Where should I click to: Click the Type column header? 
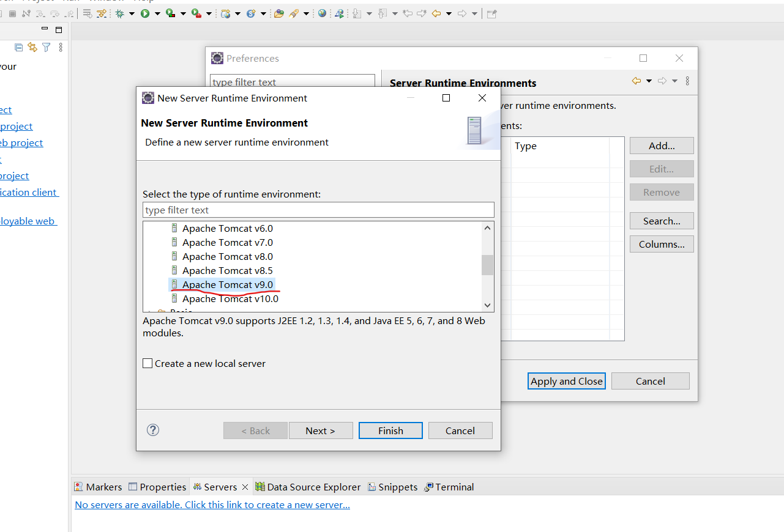pos(560,146)
